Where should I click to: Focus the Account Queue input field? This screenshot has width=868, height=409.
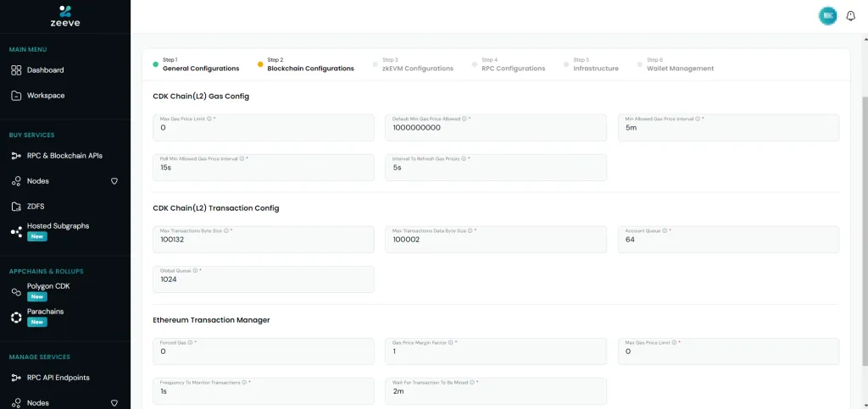pos(729,240)
